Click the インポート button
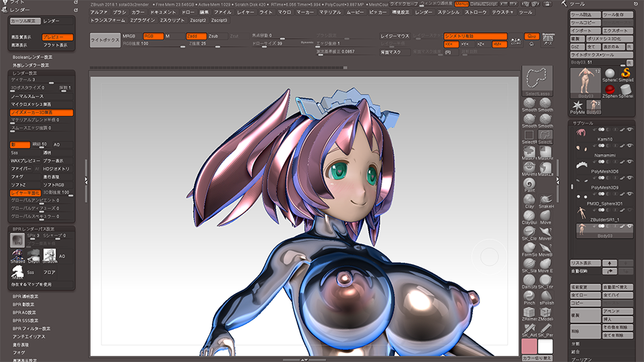644x362 pixels. (585, 31)
